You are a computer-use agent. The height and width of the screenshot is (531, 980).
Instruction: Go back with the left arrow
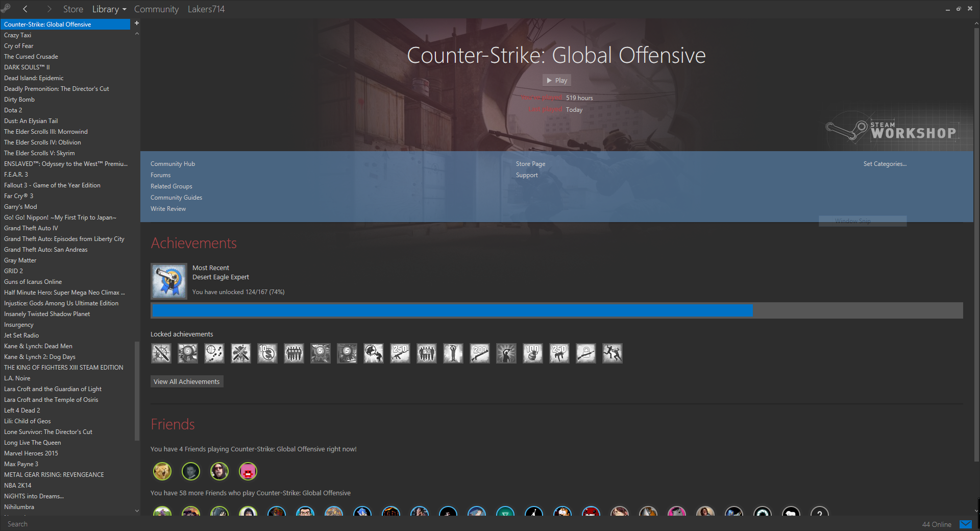point(25,9)
